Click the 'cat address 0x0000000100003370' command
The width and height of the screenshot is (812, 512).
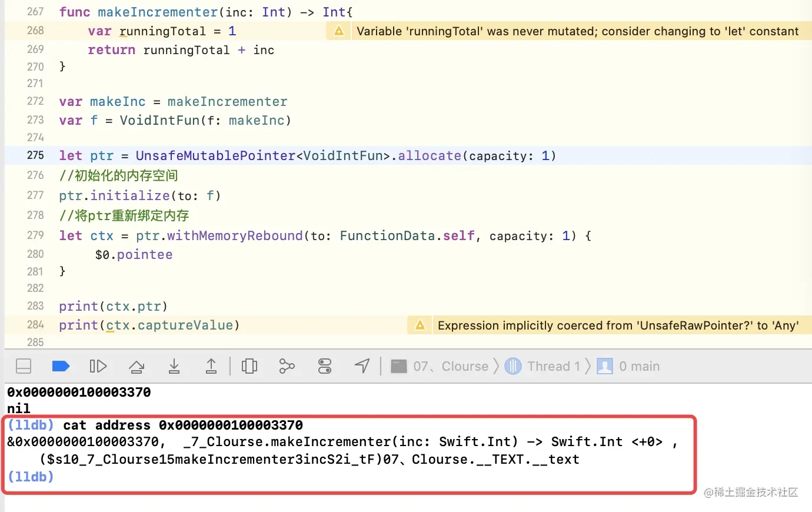(x=183, y=425)
